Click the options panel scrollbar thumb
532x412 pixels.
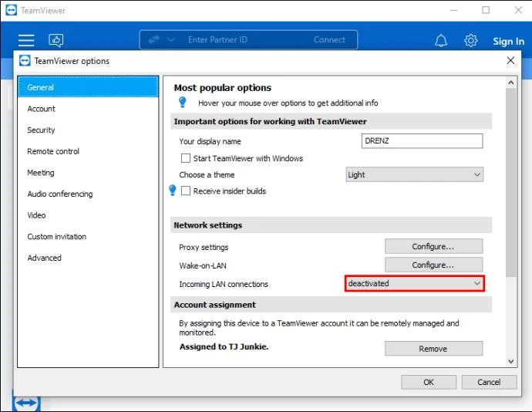click(511, 182)
